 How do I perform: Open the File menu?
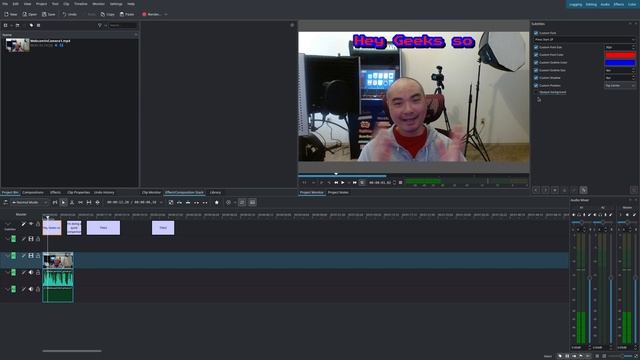[5, 4]
